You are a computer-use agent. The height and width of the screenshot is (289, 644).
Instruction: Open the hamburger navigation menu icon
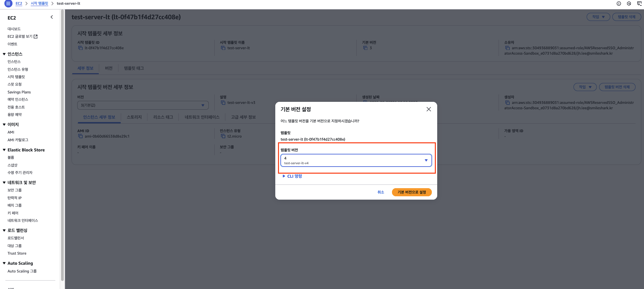coord(8,3)
